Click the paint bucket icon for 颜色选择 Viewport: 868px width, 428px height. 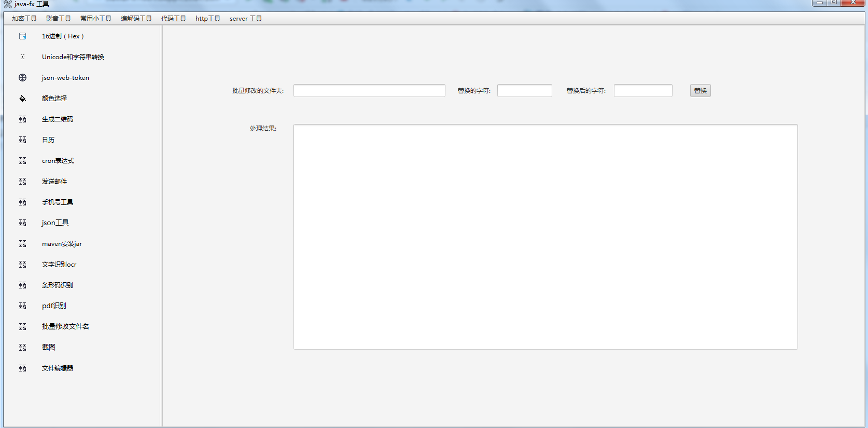pos(22,99)
